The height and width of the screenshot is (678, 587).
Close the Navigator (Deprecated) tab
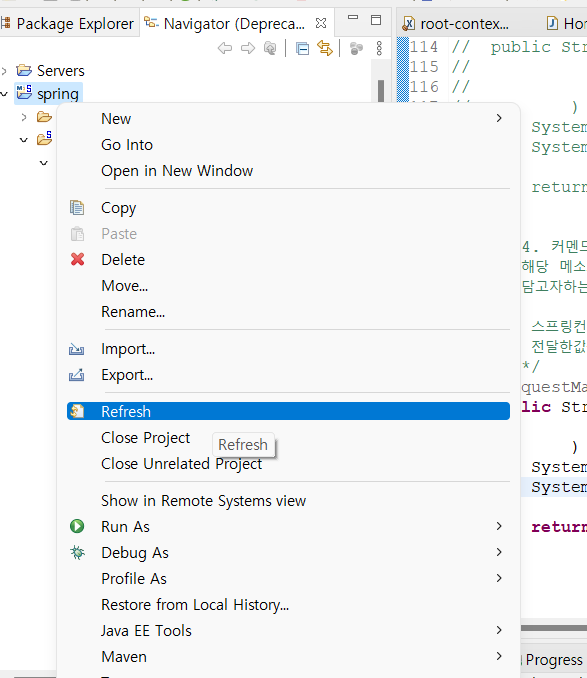pos(321,23)
